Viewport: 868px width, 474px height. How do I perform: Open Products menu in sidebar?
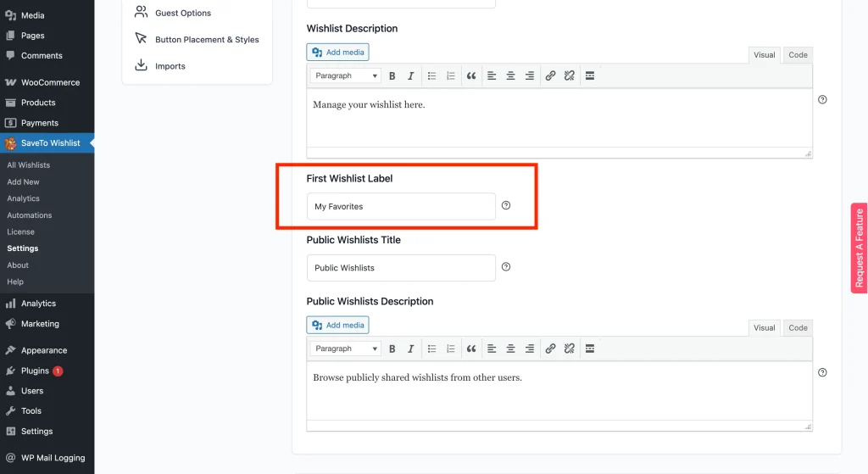(x=47, y=103)
